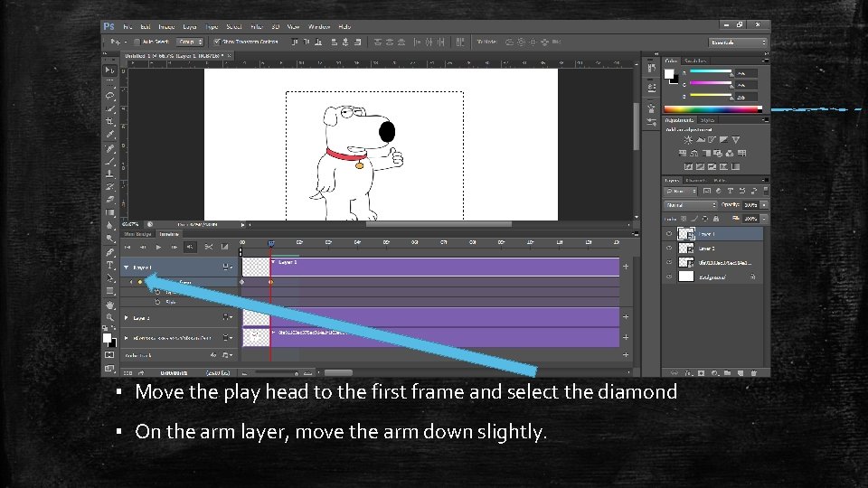Image resolution: width=868 pixels, height=488 pixels.
Task: Select the Clone Stamp tool
Action: [x=109, y=174]
